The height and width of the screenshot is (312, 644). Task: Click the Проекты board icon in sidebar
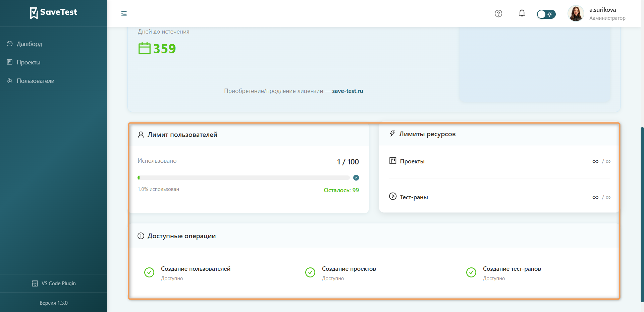[x=10, y=62]
